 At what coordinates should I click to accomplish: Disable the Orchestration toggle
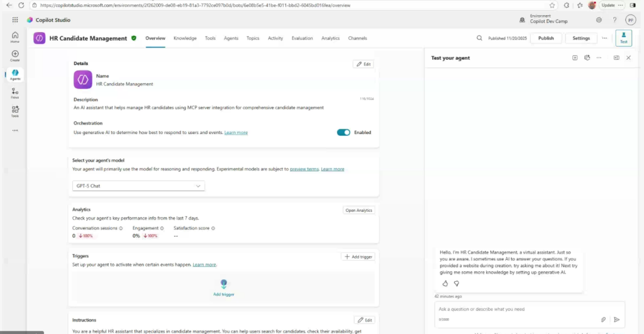pos(343,132)
